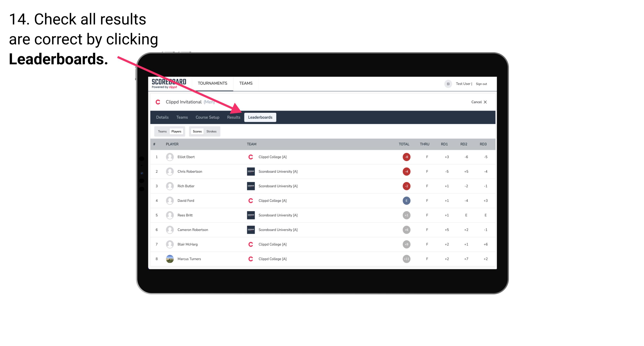Click the Scoreboard University team logo icon

[x=249, y=171]
